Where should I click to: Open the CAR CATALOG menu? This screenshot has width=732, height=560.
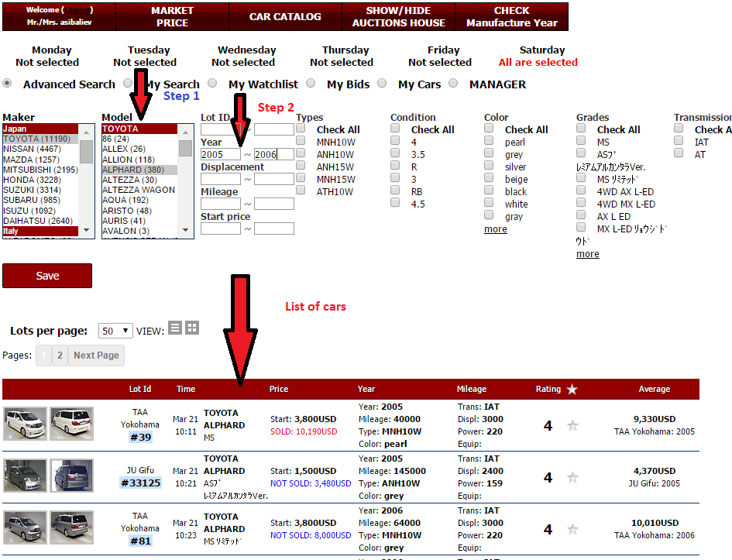tap(285, 16)
